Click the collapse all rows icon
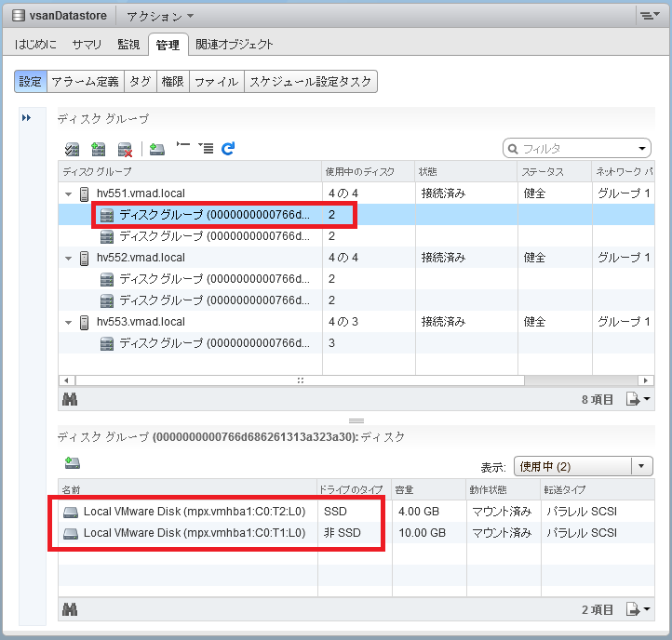 coord(183,148)
